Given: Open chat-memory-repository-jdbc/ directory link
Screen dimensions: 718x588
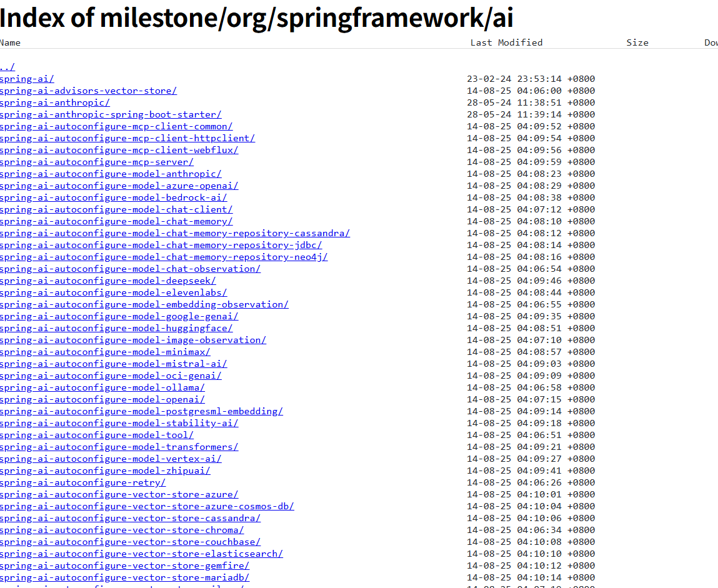Looking at the screenshot, I should coord(161,246).
